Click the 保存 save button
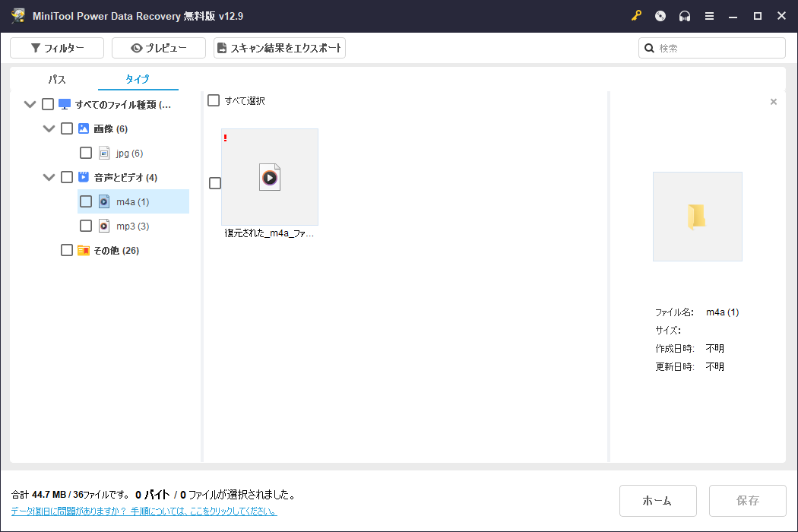 pos(748,500)
